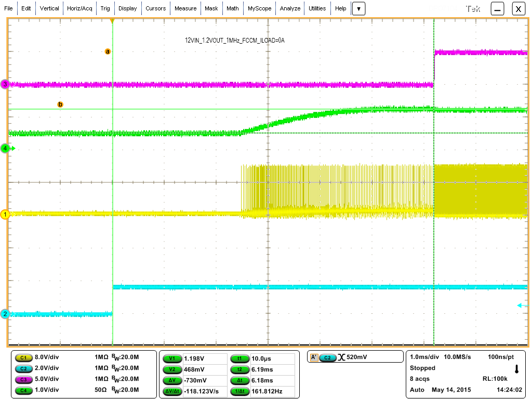Screen dimensions: 532x399
Task: Select the 1/Δt frequency badge
Action: [240, 390]
